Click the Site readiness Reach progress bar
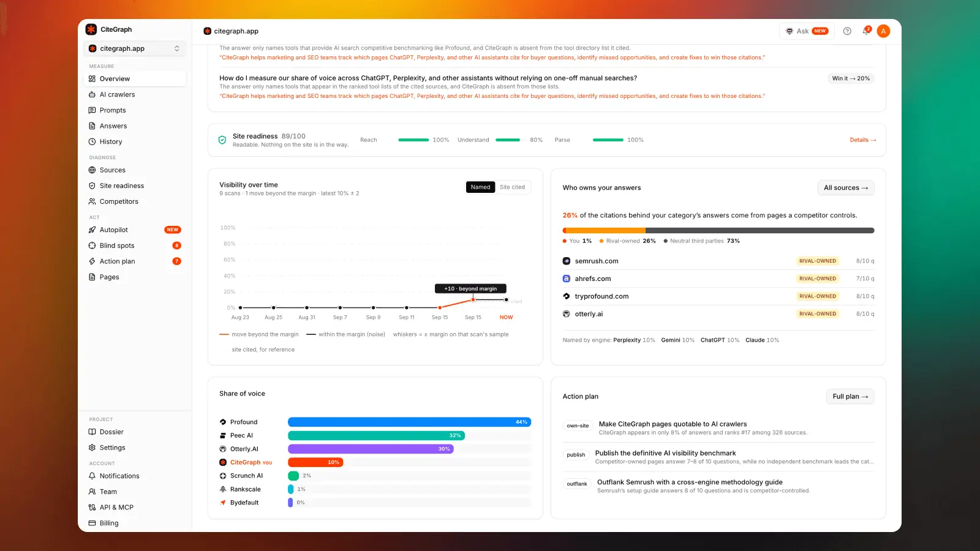 point(413,140)
